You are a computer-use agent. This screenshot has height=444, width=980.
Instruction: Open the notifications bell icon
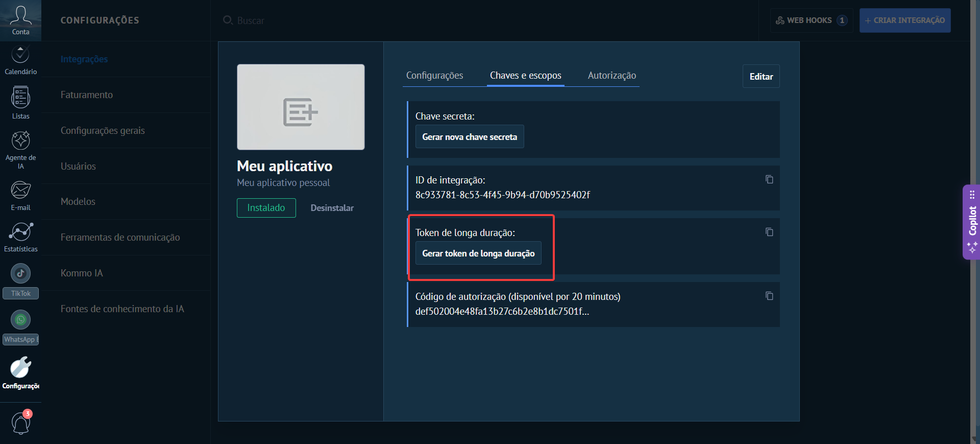point(21,423)
